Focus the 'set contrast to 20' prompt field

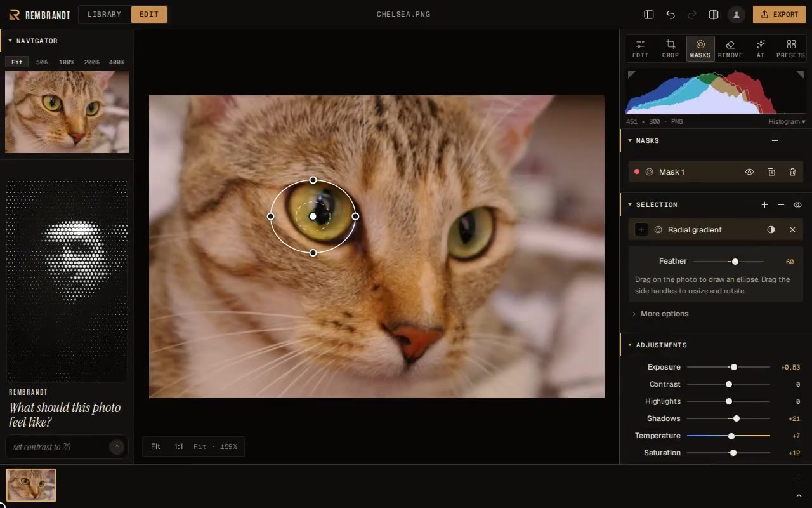tap(58, 447)
